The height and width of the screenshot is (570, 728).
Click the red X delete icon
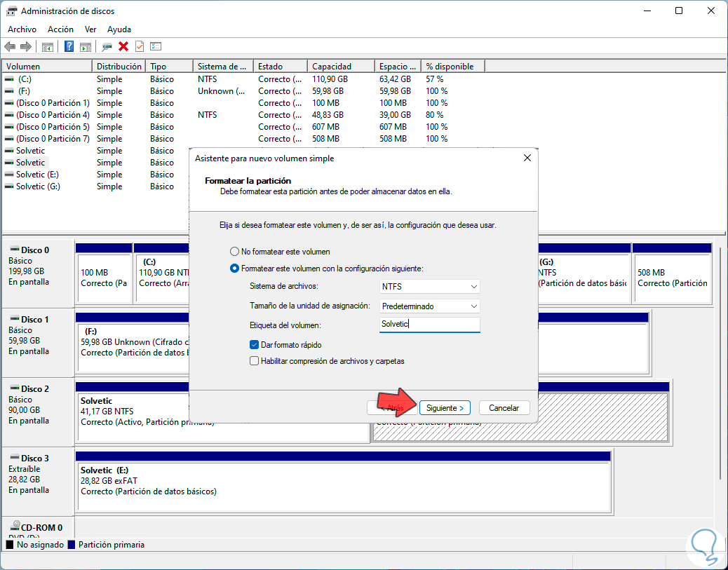(123, 47)
